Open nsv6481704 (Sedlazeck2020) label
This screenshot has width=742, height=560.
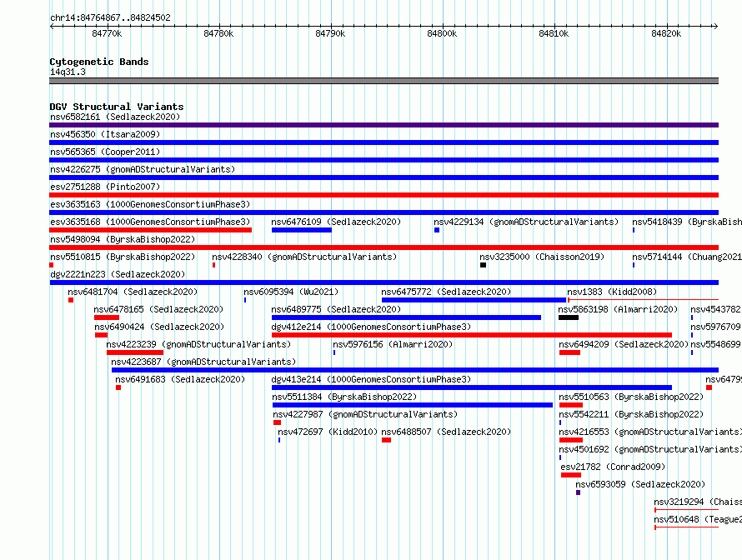[x=133, y=292]
